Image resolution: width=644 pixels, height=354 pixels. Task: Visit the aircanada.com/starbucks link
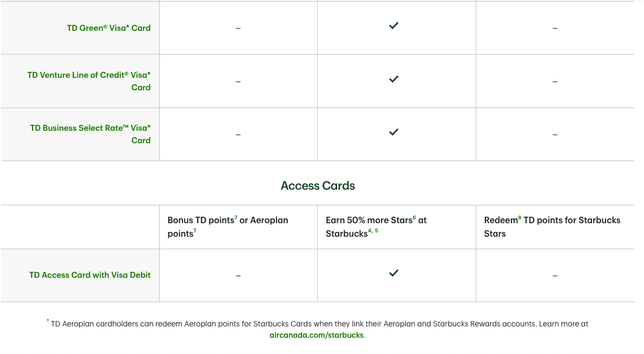point(317,335)
